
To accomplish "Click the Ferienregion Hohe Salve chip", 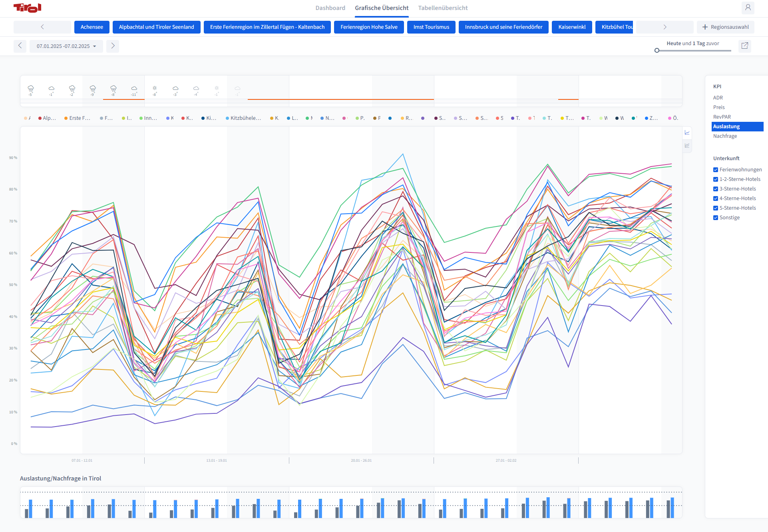I will tap(369, 27).
